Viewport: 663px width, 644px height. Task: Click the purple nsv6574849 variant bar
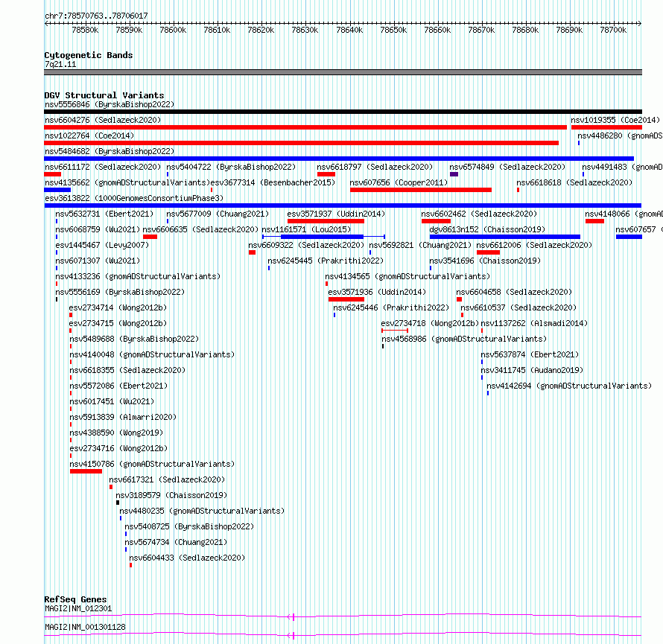point(454,174)
